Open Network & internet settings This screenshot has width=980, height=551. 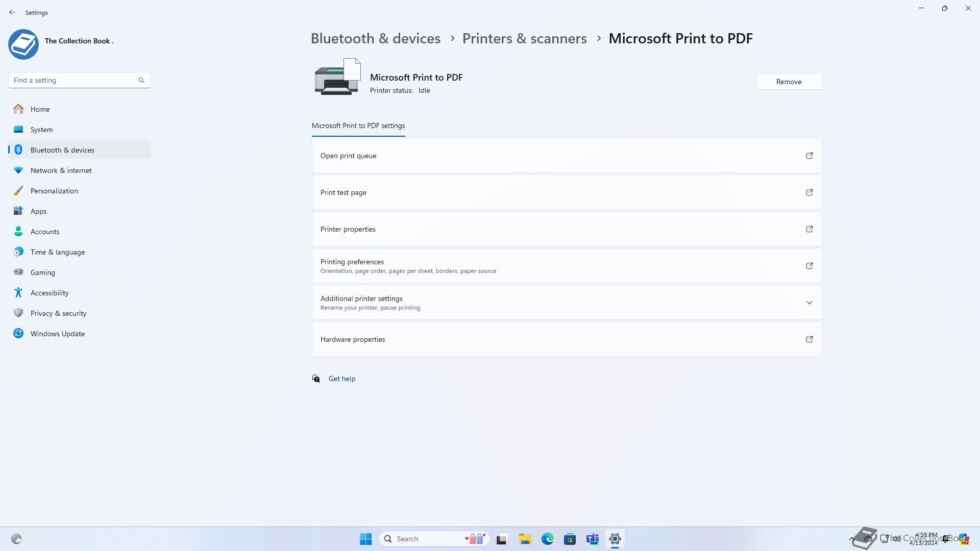click(79, 170)
